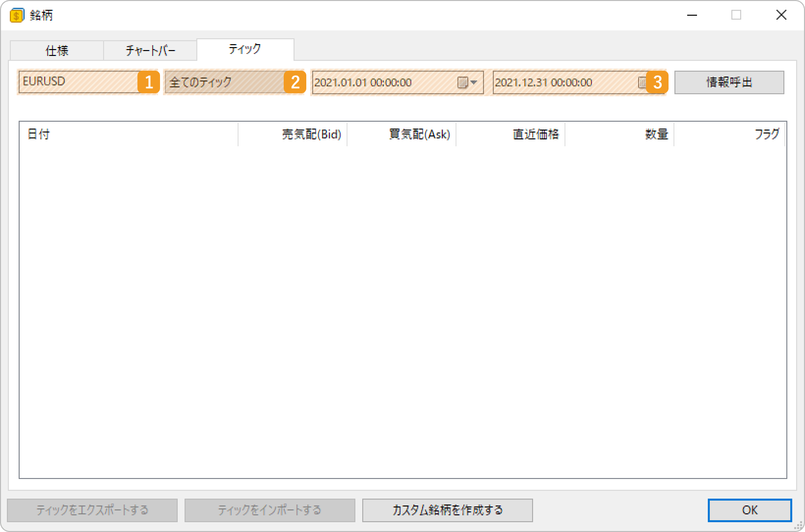Click the 情報呼出 button
The height and width of the screenshot is (532, 805).
(729, 82)
